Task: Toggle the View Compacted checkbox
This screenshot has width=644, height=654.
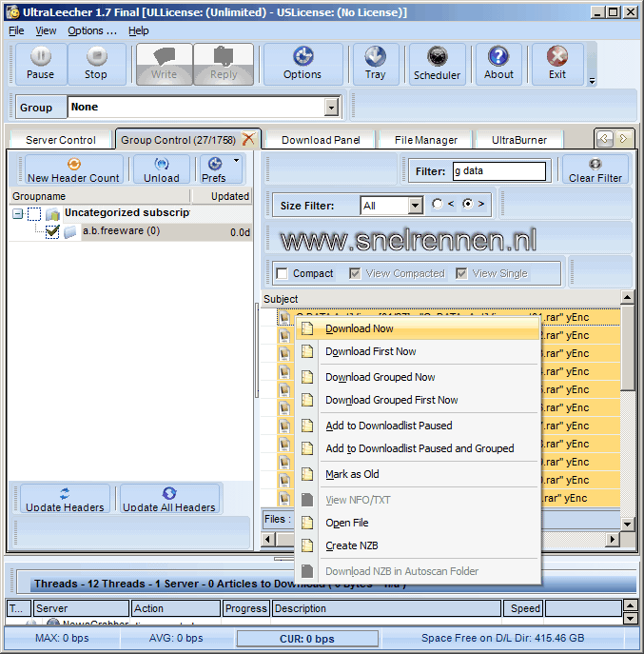Action: [355, 273]
